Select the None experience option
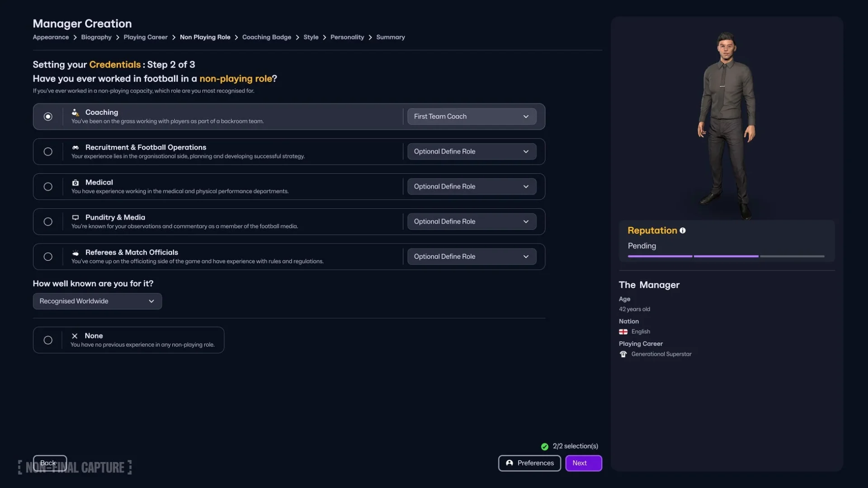 pos(47,340)
